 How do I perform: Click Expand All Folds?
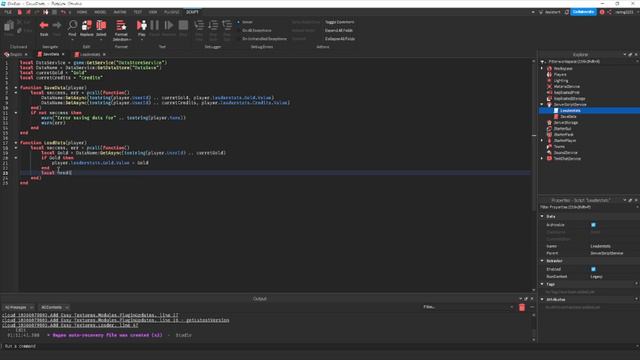point(339,31)
